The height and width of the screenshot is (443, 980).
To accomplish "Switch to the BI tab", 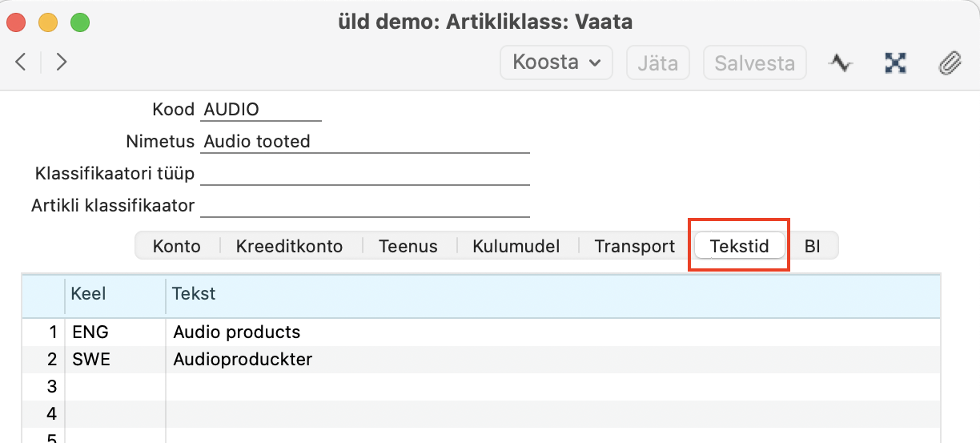I will click(813, 246).
